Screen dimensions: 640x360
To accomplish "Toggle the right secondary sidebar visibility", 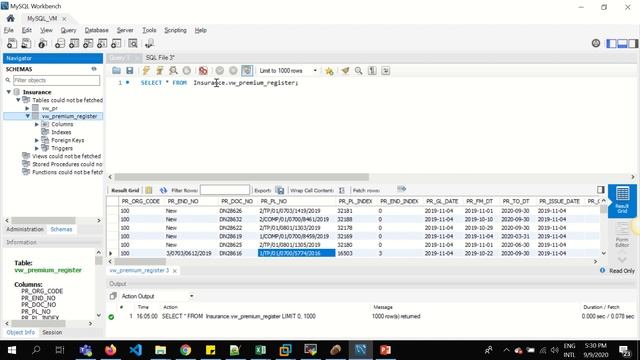I will [x=633, y=43].
